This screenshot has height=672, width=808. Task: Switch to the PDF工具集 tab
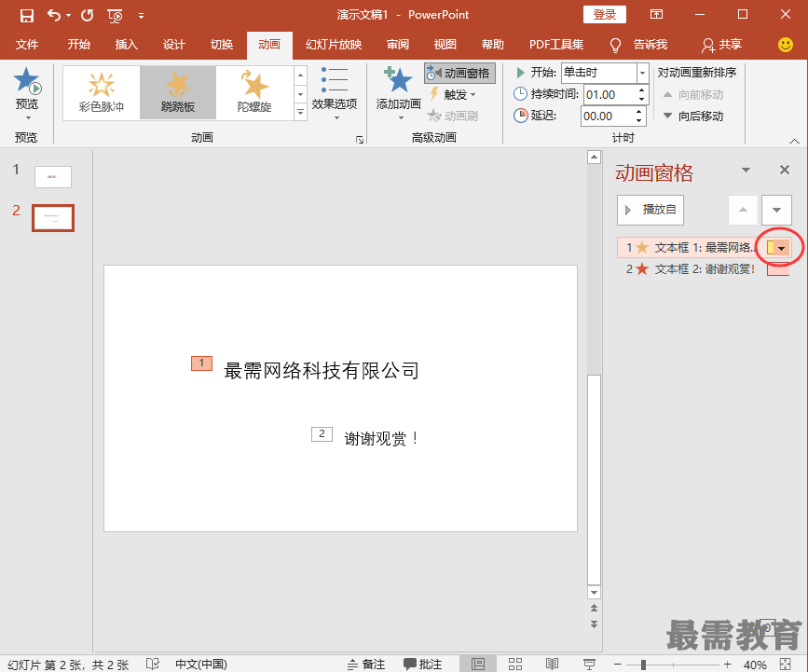(556, 45)
